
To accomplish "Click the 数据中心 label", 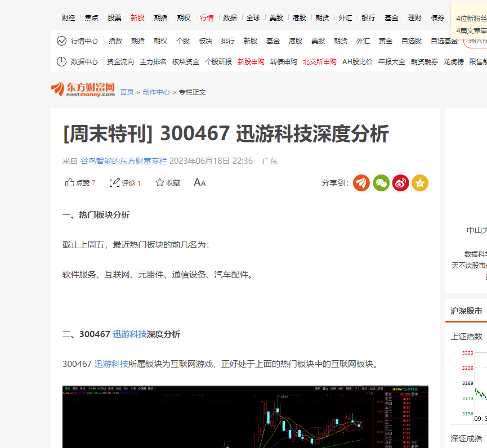I will (84, 62).
